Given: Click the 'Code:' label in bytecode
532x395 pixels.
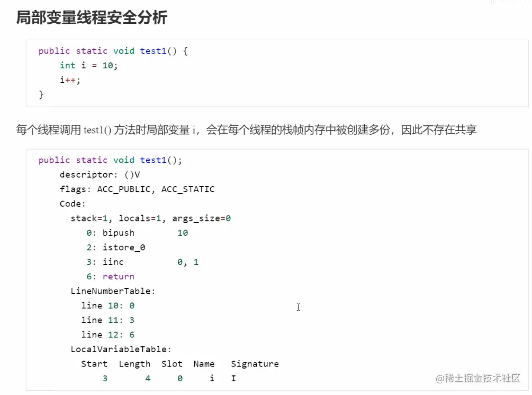Looking at the screenshot, I should coord(73,204).
